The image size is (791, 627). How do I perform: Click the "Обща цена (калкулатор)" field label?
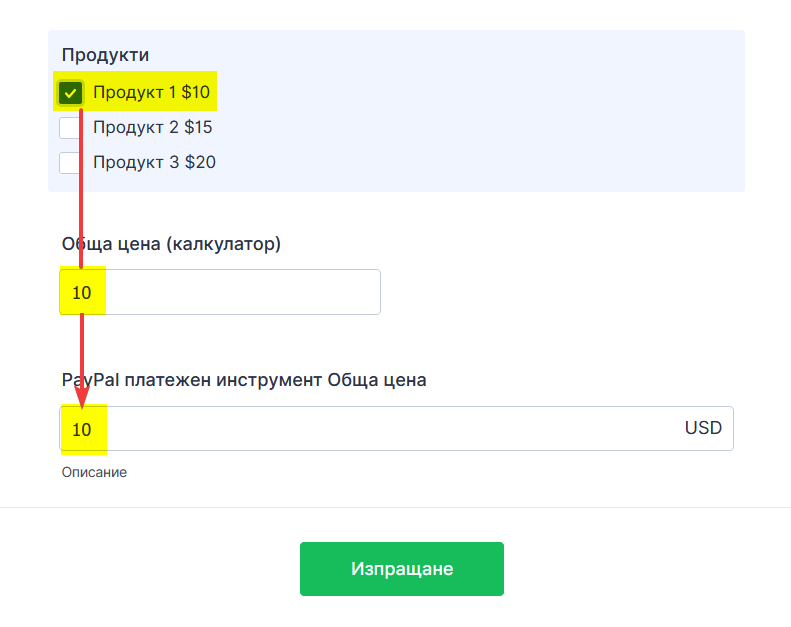coord(171,244)
